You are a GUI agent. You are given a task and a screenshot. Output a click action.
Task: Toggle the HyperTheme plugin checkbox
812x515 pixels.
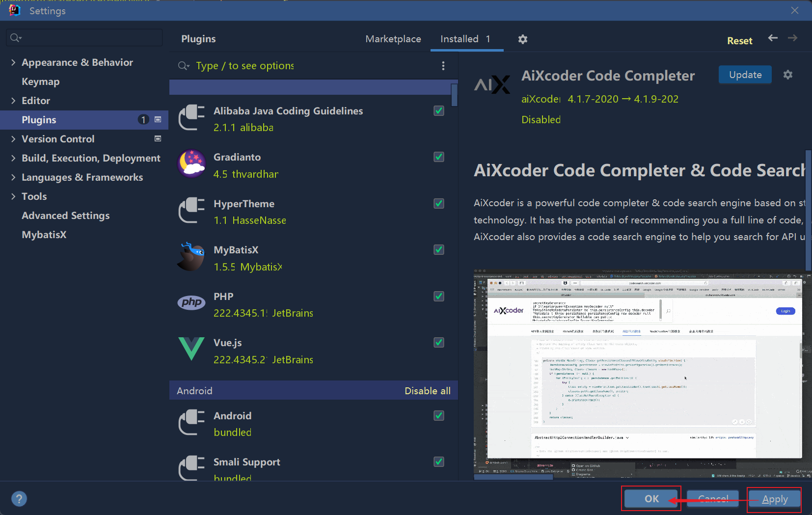[x=439, y=203]
